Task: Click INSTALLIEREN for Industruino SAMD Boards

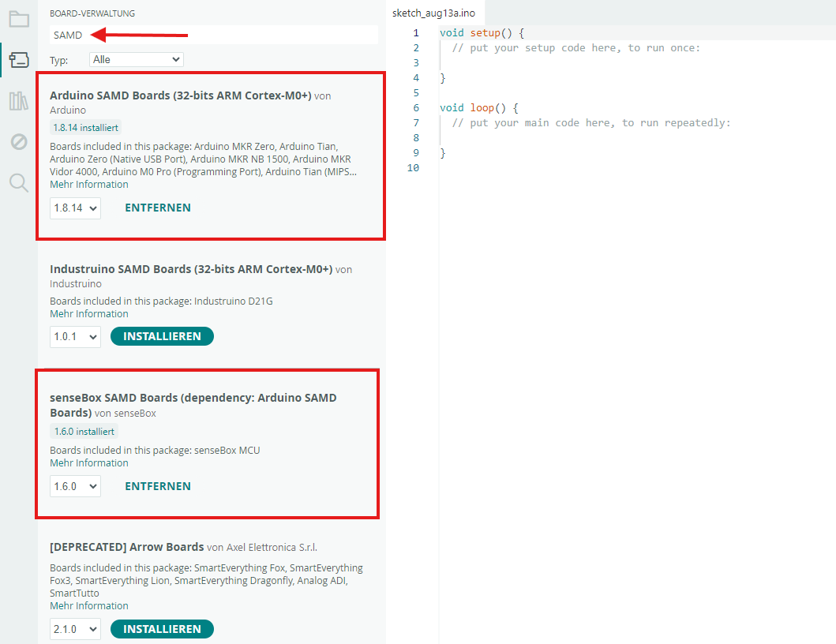Action: coord(162,337)
